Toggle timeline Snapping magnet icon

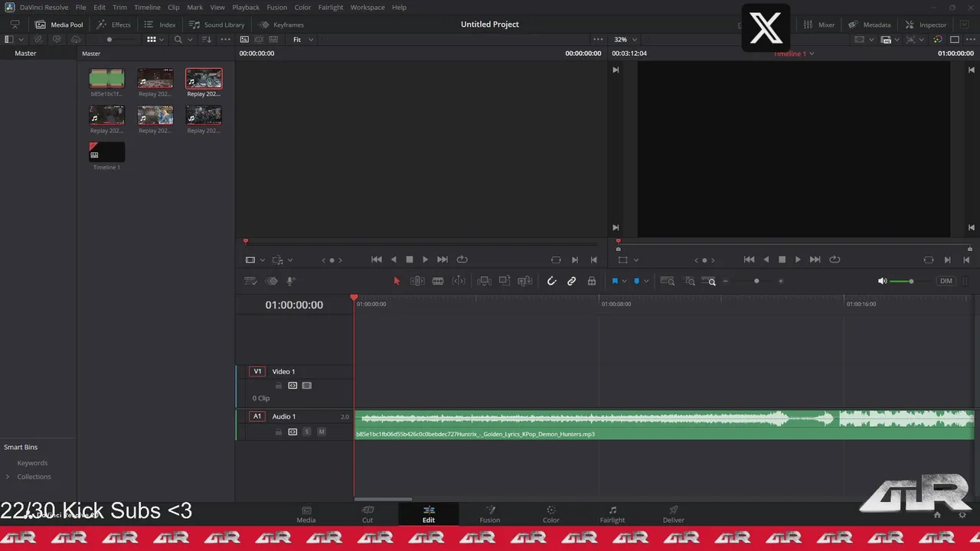point(551,281)
